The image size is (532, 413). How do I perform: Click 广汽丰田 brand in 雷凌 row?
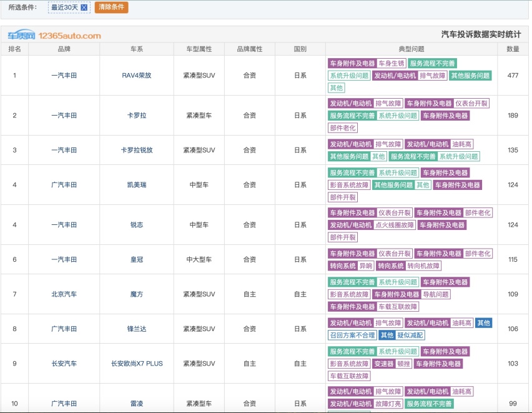click(x=64, y=404)
